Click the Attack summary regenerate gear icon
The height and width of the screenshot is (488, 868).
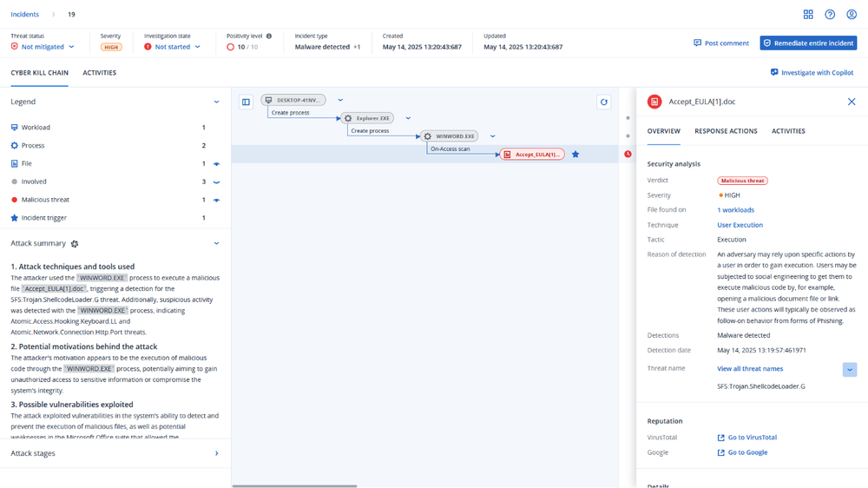coord(75,244)
